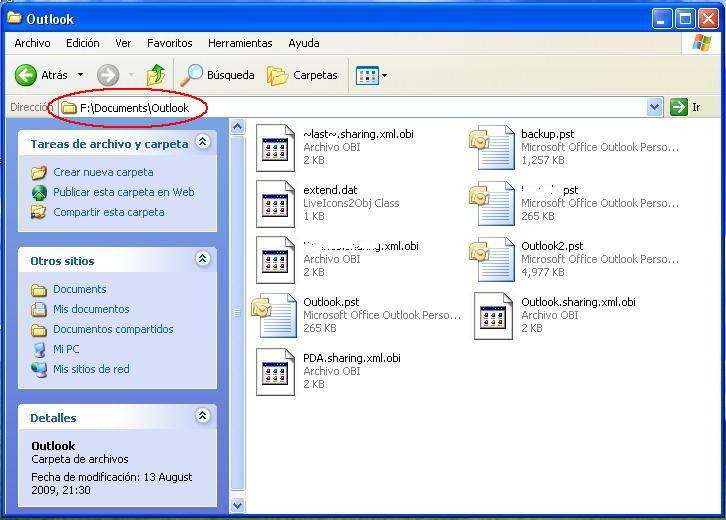Select the Outlook.sharing.xml.obi file icon
This screenshot has width=726, height=520.
(494, 316)
